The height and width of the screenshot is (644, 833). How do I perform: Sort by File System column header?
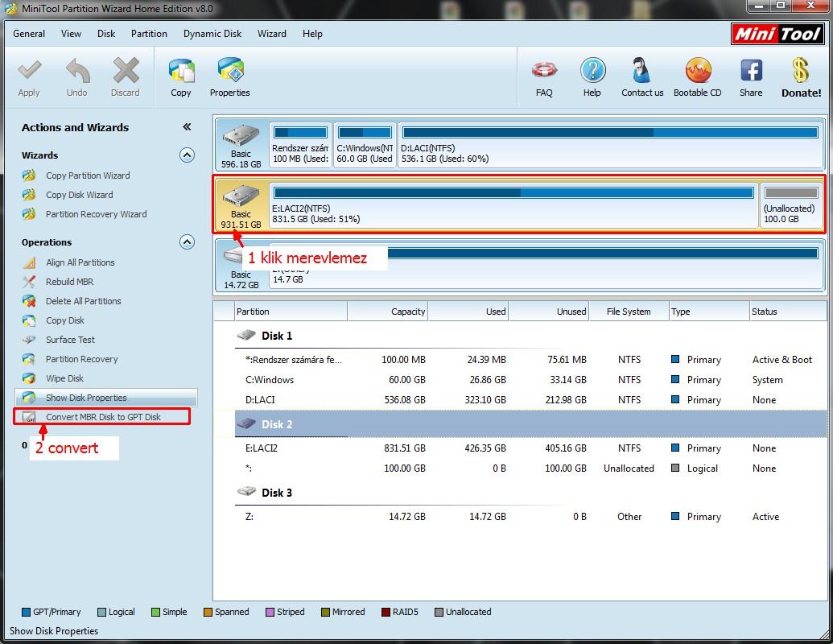coord(629,312)
